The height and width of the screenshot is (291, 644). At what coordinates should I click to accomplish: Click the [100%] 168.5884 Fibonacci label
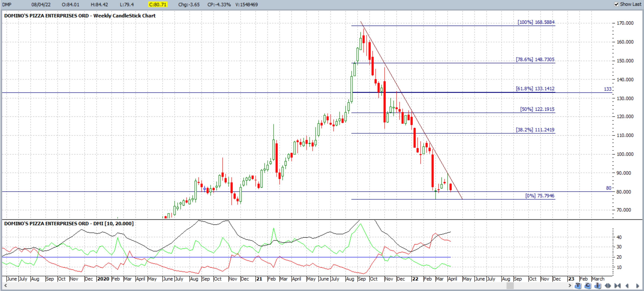tap(536, 22)
